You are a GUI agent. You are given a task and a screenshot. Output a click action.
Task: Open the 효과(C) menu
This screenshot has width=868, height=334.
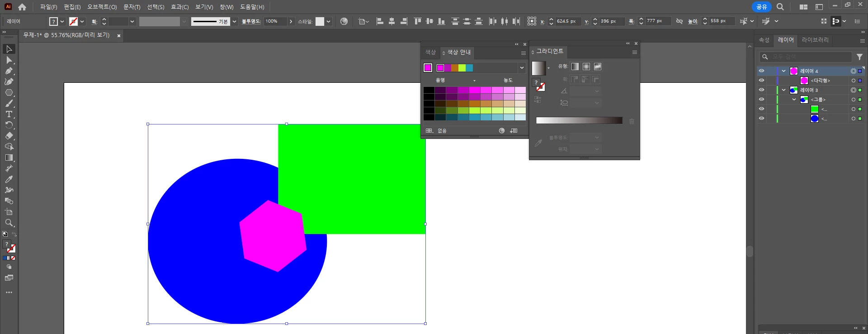pyautogui.click(x=180, y=7)
